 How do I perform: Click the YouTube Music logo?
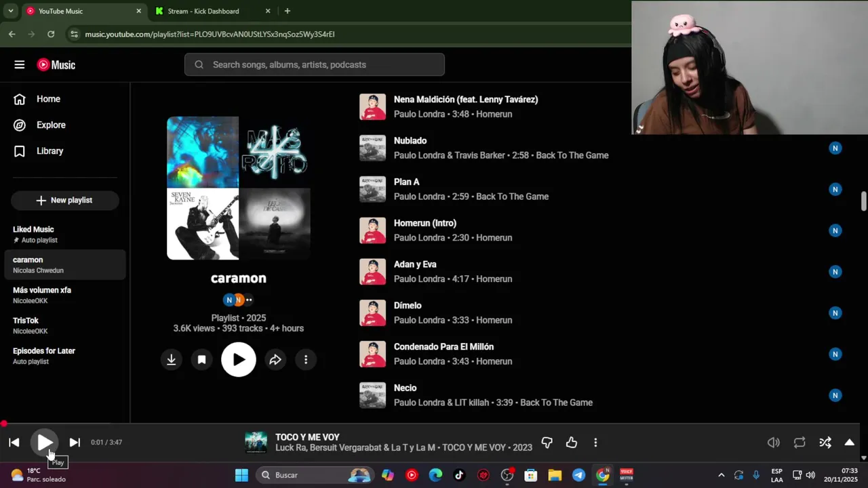56,64
